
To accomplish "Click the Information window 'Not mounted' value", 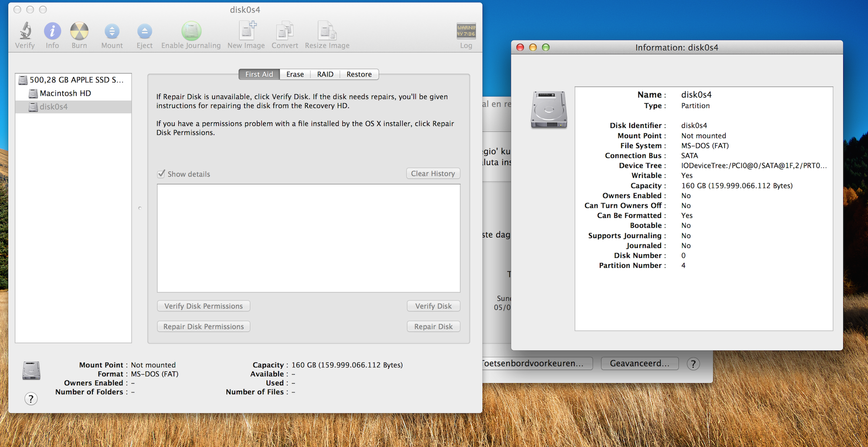I will point(704,136).
